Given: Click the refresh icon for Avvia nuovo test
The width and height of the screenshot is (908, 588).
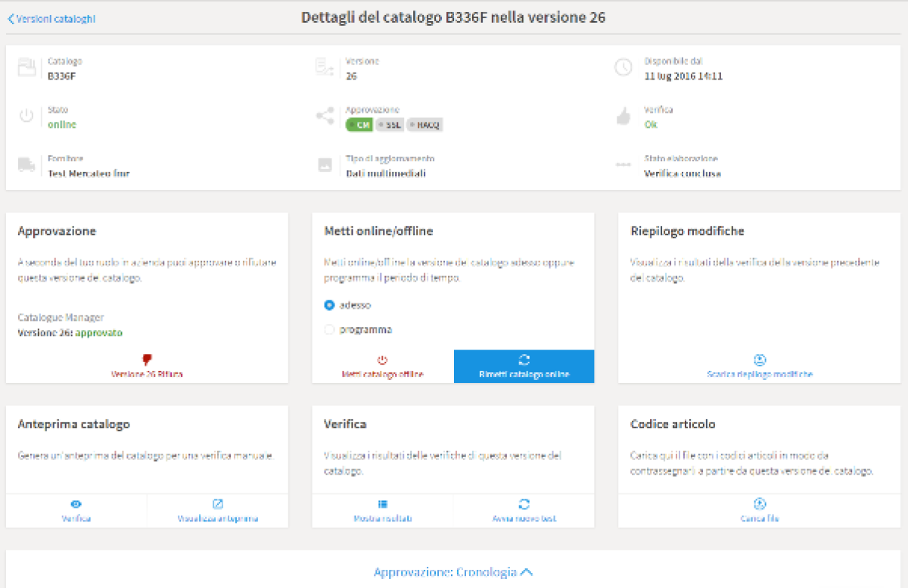Looking at the screenshot, I should tap(524, 504).
